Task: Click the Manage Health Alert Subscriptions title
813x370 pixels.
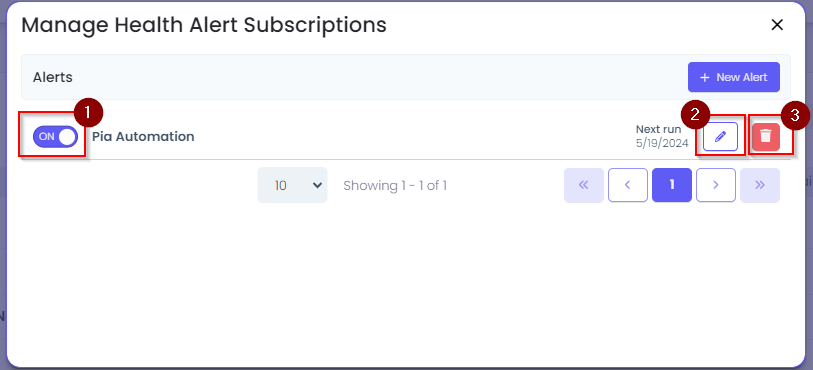Action: [204, 25]
